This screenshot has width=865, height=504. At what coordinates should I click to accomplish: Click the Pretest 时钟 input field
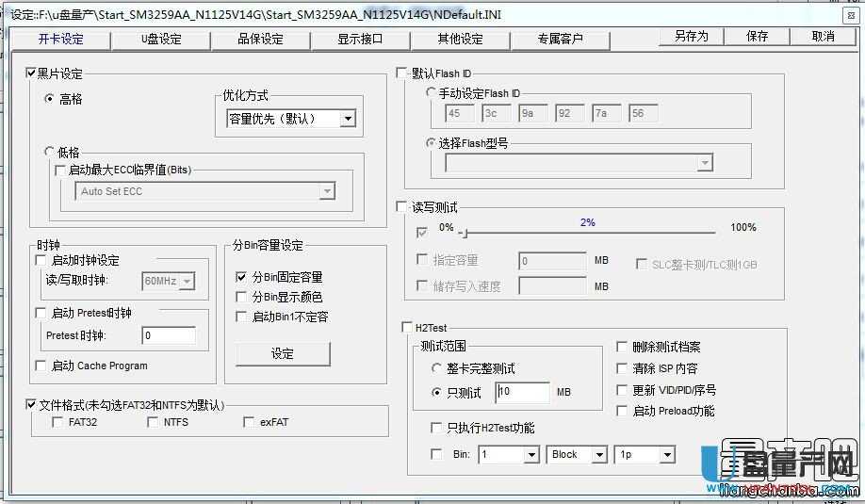click(169, 335)
